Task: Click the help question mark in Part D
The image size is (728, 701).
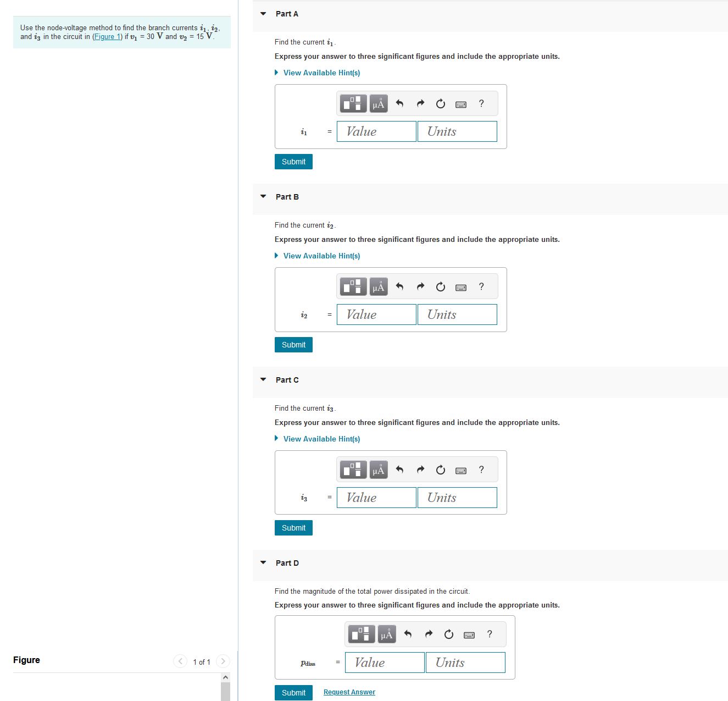Action: click(x=489, y=634)
